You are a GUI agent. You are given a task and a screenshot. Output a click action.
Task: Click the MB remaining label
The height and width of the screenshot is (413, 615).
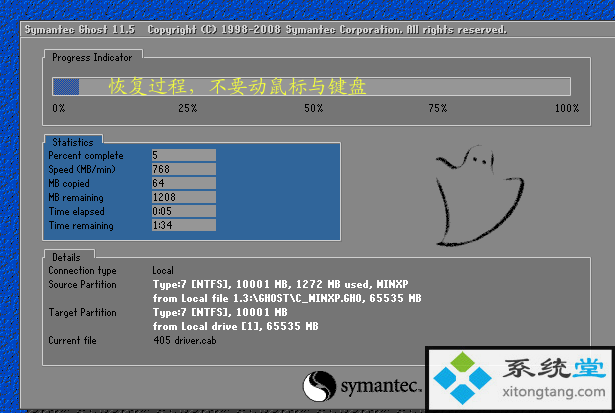click(x=76, y=198)
